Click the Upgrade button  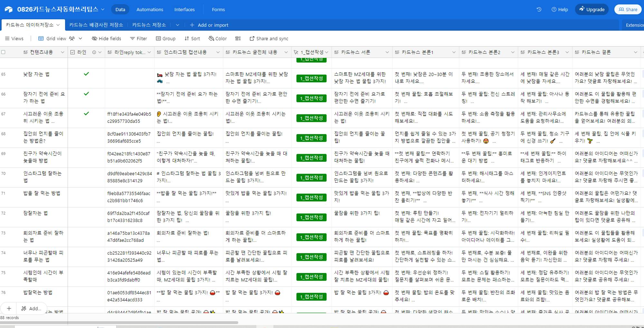(592, 10)
